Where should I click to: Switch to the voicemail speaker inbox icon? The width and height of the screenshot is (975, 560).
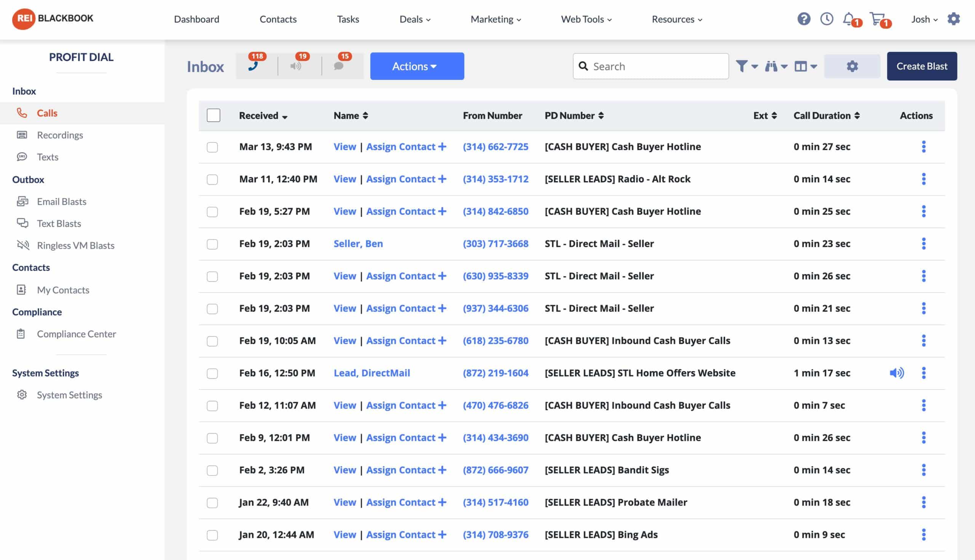pos(296,66)
